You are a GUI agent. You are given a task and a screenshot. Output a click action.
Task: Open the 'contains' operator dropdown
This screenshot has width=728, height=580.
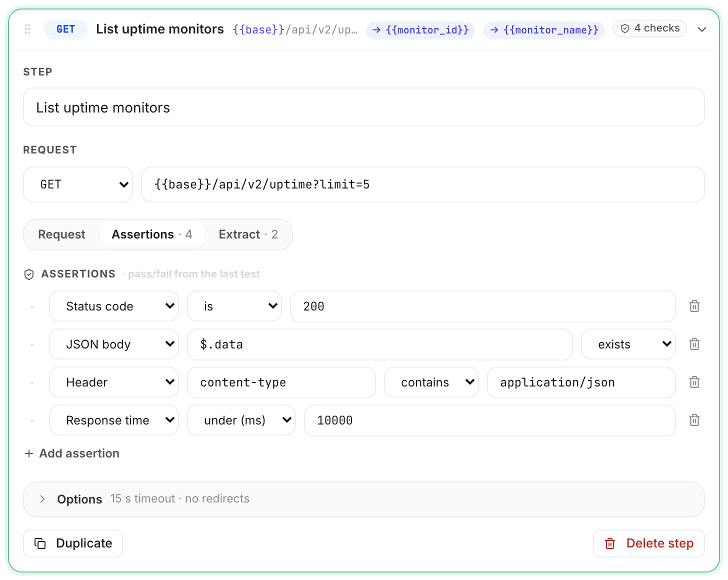[x=431, y=382]
